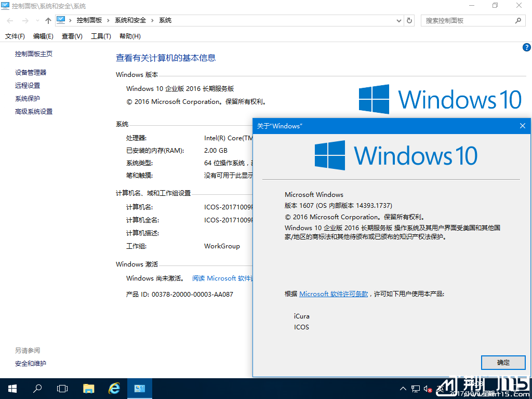Open Microsoft 软件许可条款 link in About dialog

coord(334,294)
